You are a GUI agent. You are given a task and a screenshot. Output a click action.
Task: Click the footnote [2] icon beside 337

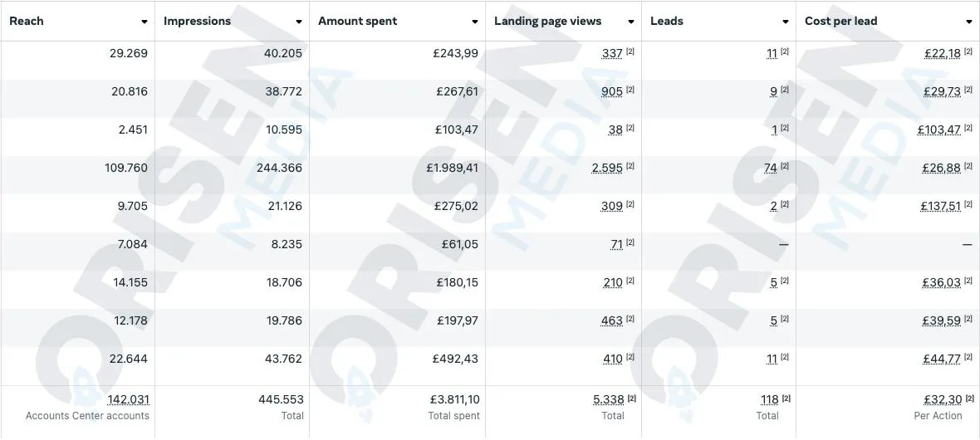click(x=630, y=52)
